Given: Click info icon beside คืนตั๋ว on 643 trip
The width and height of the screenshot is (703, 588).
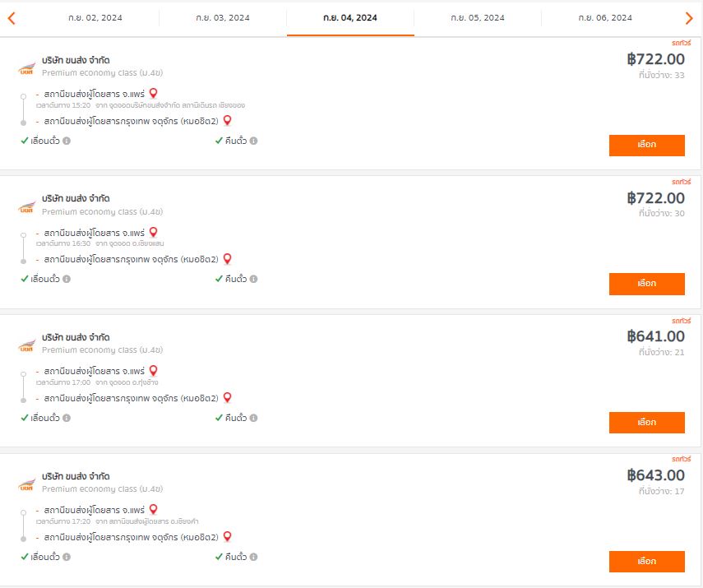Looking at the screenshot, I should [253, 557].
